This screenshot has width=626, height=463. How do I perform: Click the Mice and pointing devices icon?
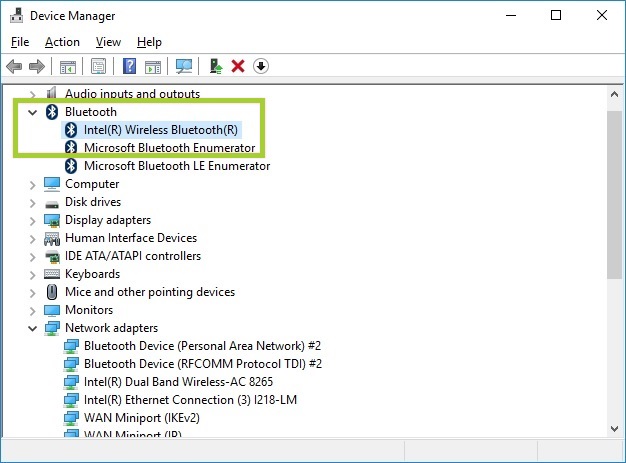(52, 292)
